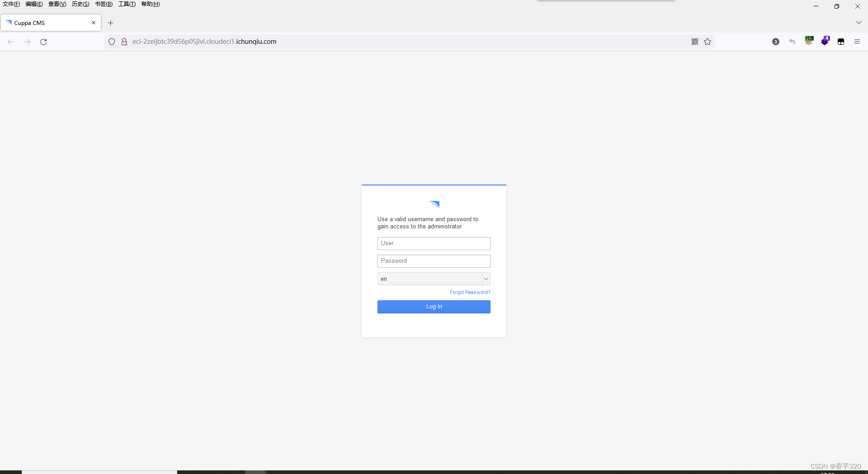Open the 历史(S) menu
Image resolution: width=868 pixels, height=474 pixels.
[80, 4]
